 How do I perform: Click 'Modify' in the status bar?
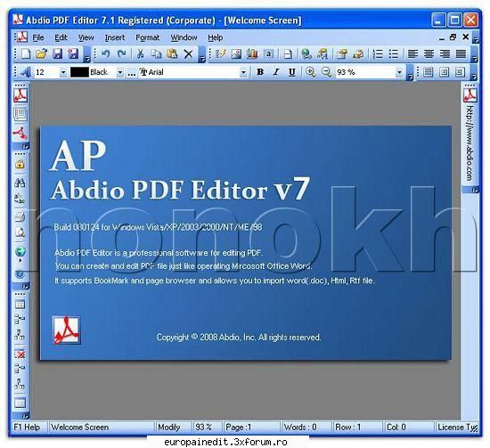tap(169, 427)
